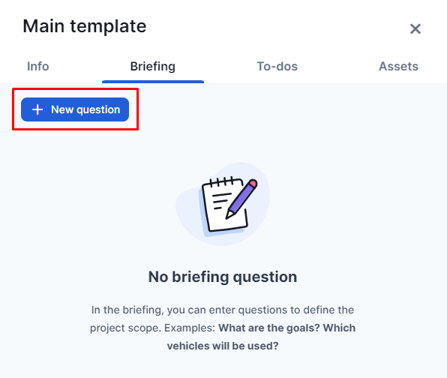Open the To-dos tab
This screenshot has width=447, height=378.
[277, 66]
